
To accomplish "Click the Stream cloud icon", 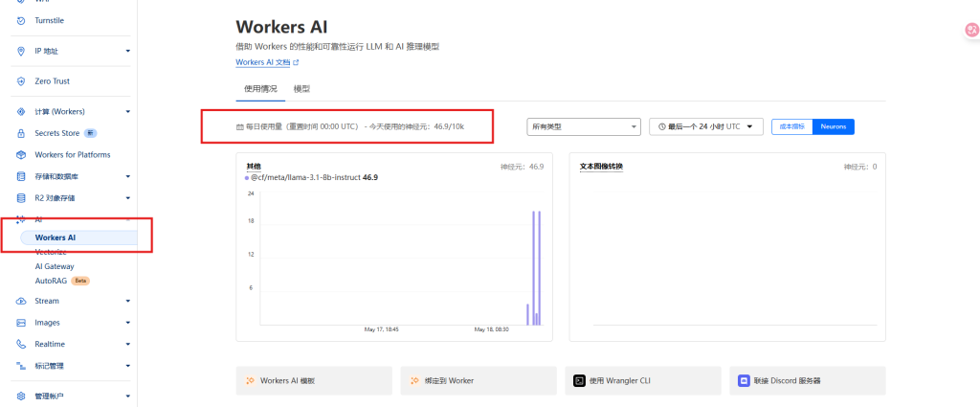I will [x=21, y=301].
